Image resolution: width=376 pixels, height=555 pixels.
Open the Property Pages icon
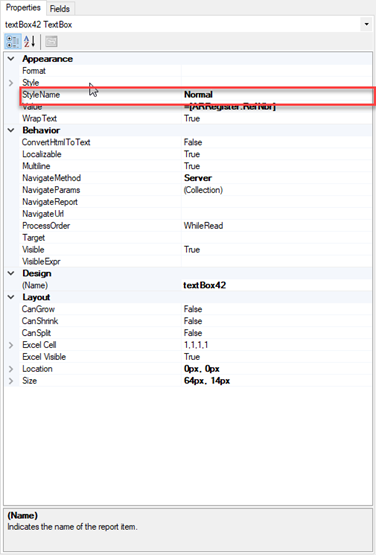[51, 42]
